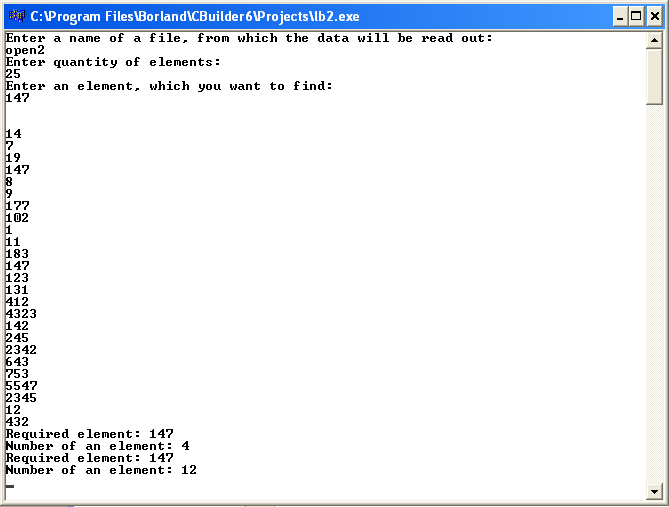Click the scrollbar down arrow
This screenshot has width=669, height=507.
tap(654, 492)
